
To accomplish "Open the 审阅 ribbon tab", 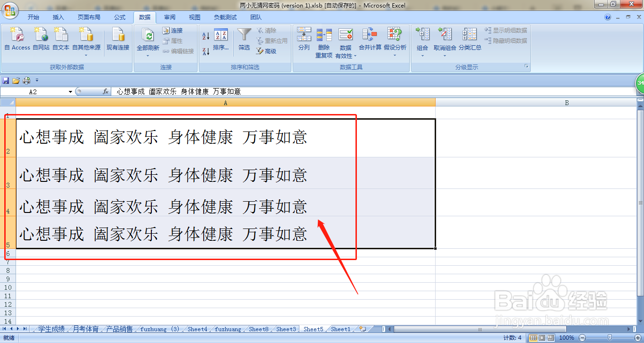I will pyautogui.click(x=170, y=17).
